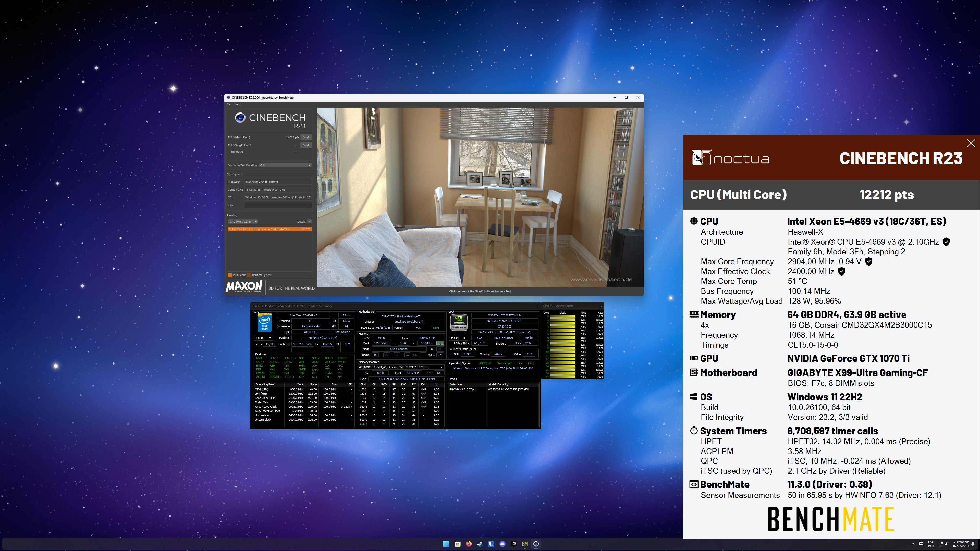Click the Cinebench taskbar icon
980x551 pixels.
pyautogui.click(x=536, y=544)
